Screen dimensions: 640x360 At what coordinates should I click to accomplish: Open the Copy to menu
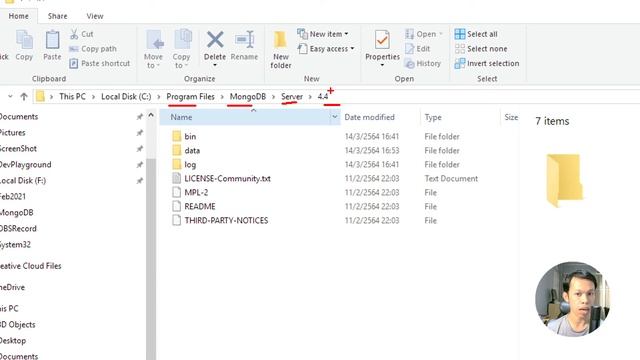(x=182, y=49)
